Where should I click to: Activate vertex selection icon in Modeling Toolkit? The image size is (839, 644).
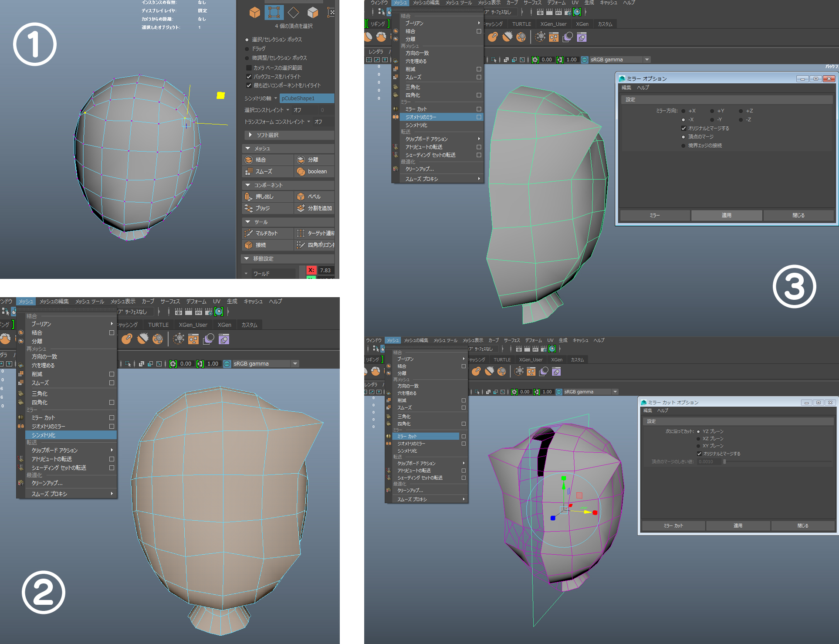pos(274,12)
